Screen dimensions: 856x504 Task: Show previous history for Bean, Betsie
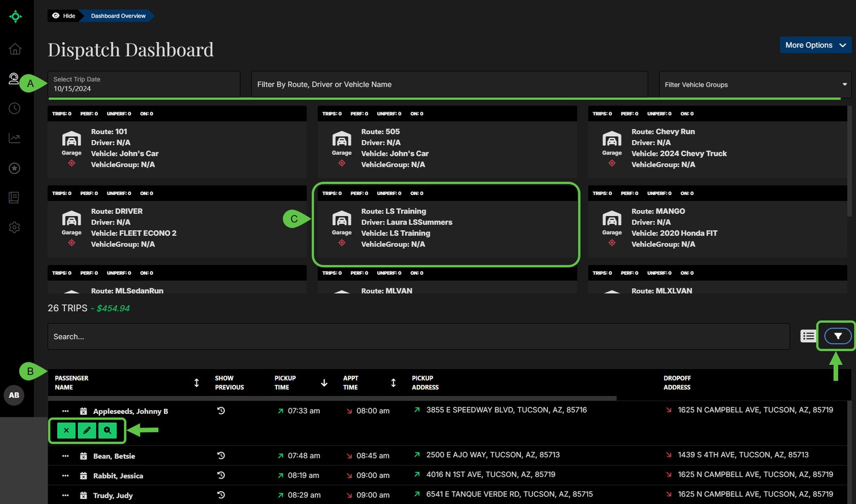221,455
